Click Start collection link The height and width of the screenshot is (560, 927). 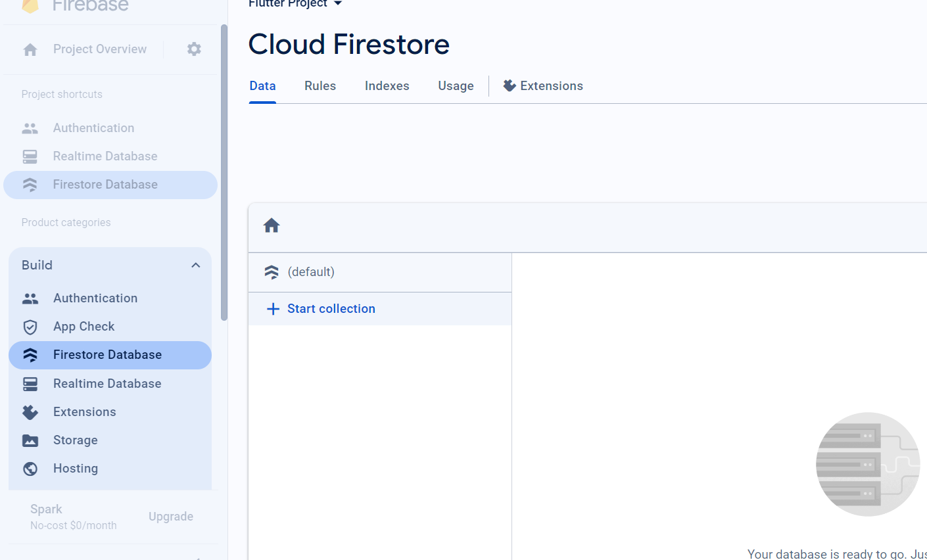[x=331, y=309]
